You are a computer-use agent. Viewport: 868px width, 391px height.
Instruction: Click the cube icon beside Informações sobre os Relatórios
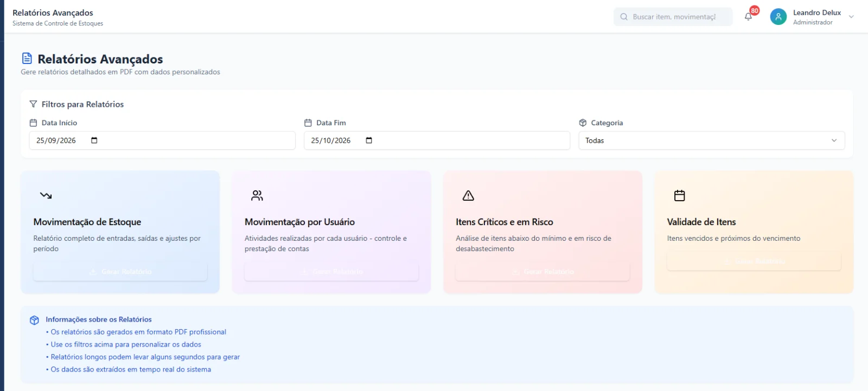point(34,320)
